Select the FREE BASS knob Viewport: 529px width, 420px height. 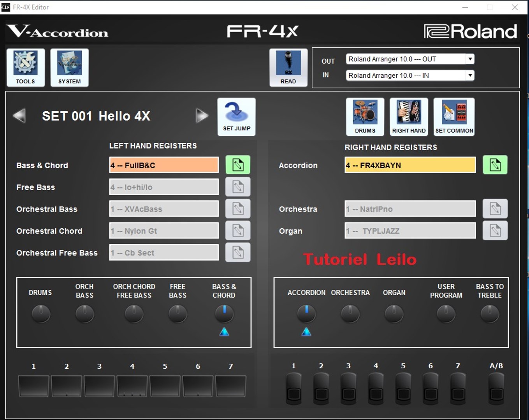pos(178,314)
